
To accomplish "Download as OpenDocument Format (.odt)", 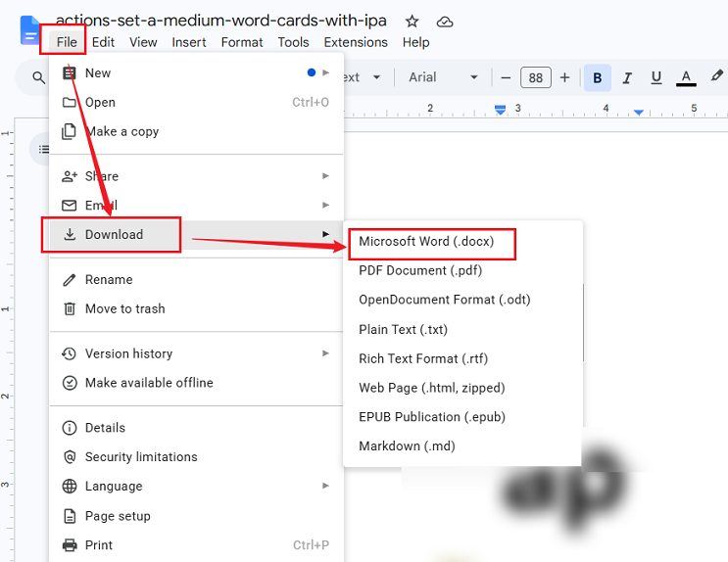I will coord(462,300).
